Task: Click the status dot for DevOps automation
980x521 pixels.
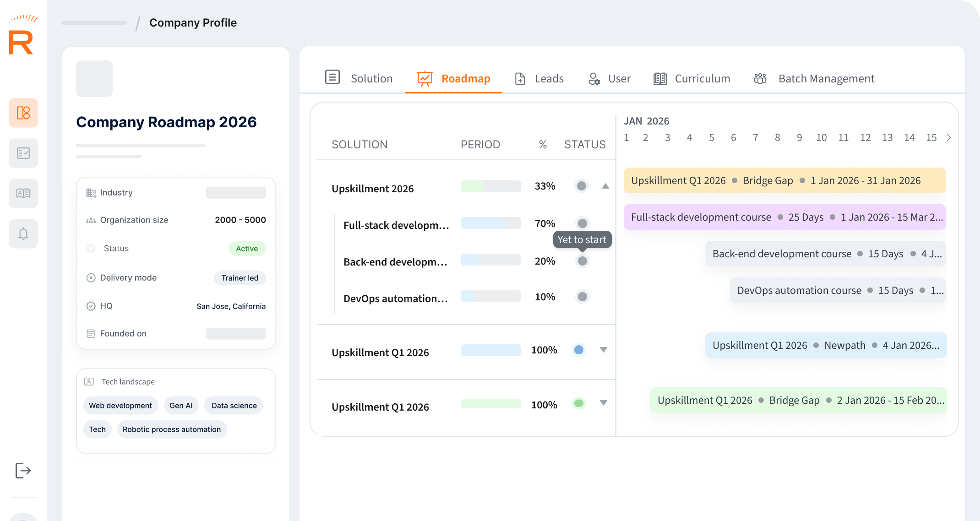Action: coord(583,297)
